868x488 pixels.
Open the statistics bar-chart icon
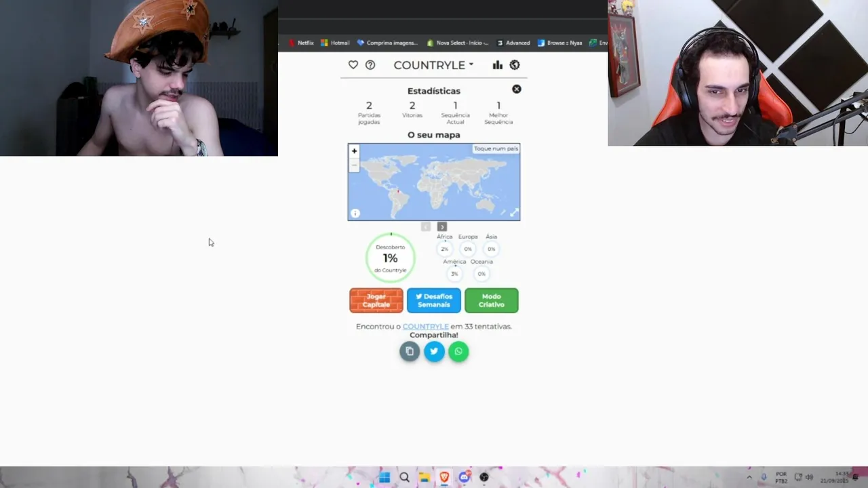[498, 65]
